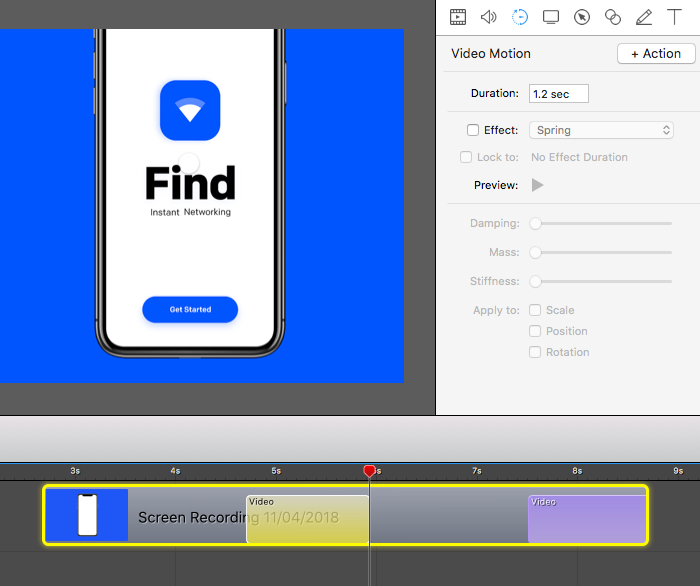Open the Screen Recording properties tab icon
The height and width of the screenshot is (586, 700).
551,17
